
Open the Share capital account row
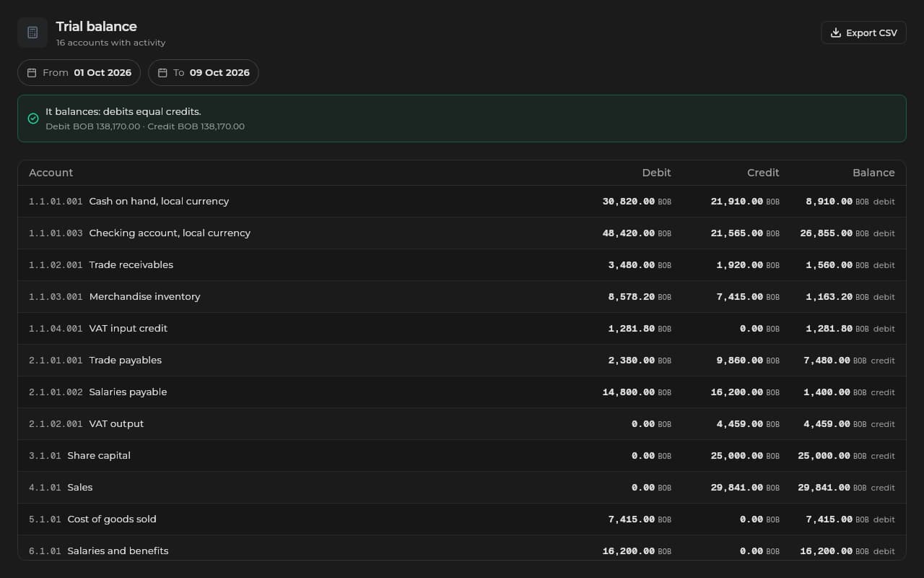(462, 456)
